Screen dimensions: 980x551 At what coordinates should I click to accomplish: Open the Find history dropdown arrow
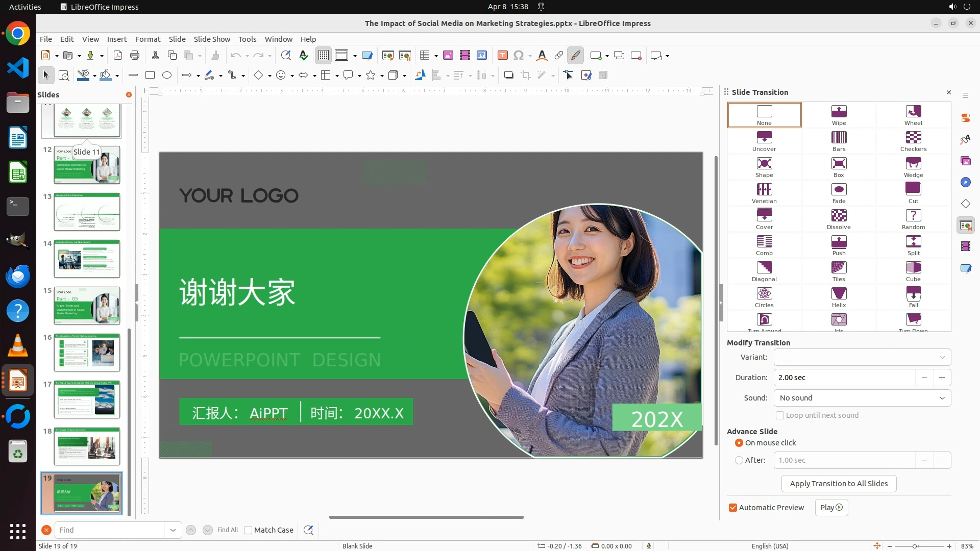point(173,530)
